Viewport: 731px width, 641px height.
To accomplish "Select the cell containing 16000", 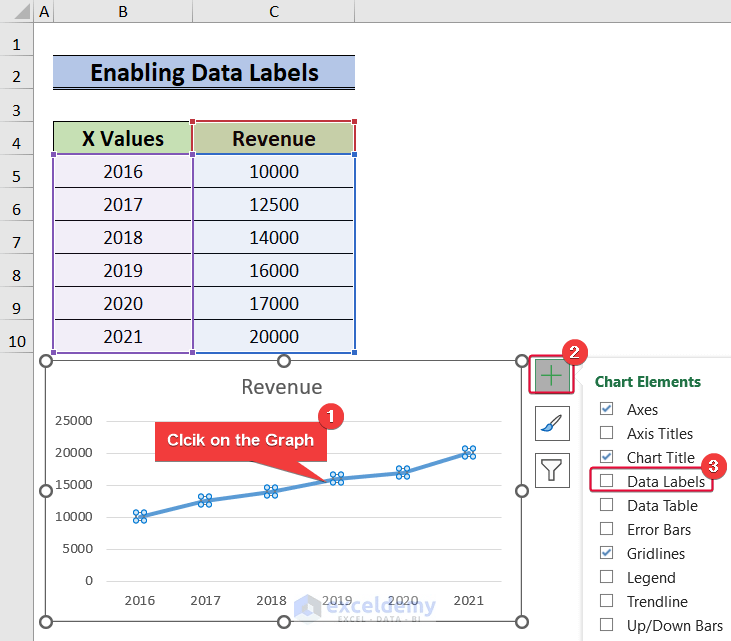I will 274,270.
